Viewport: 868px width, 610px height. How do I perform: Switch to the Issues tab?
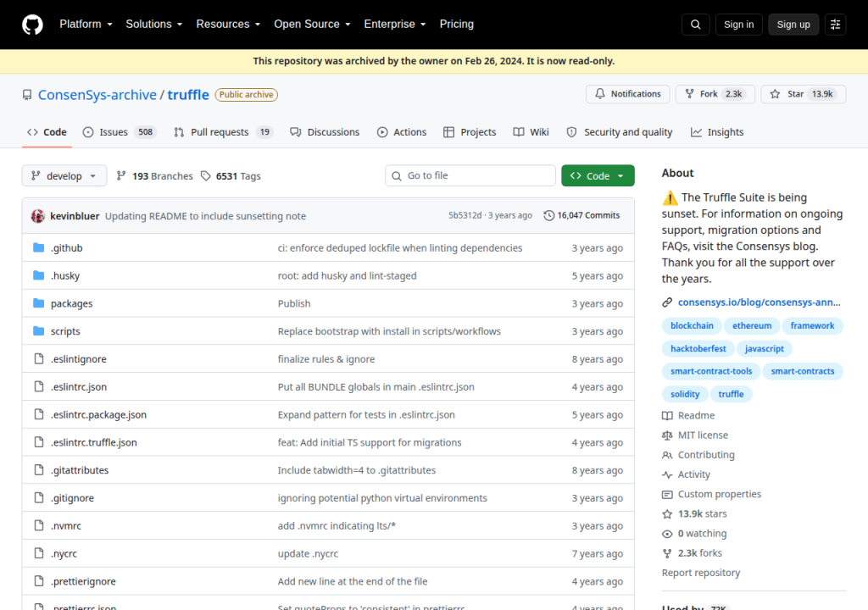[120, 132]
